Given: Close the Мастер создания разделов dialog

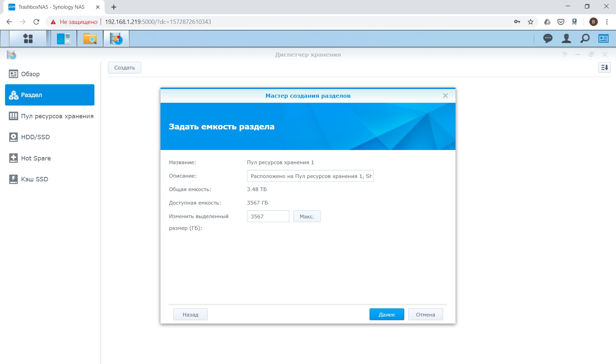Looking at the screenshot, I should [x=445, y=96].
